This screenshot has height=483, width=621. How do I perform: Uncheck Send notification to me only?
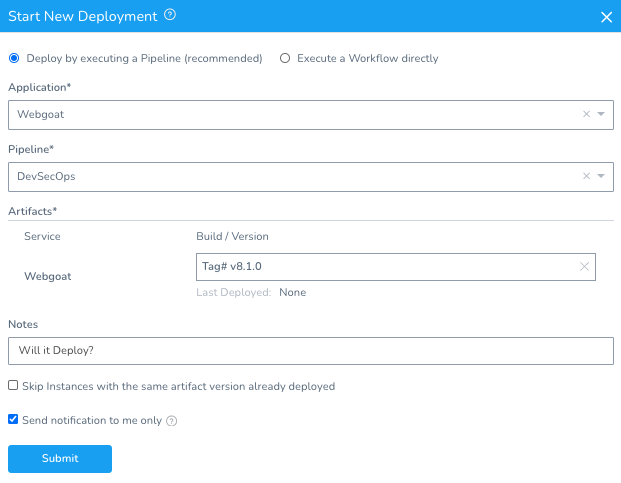click(x=13, y=419)
